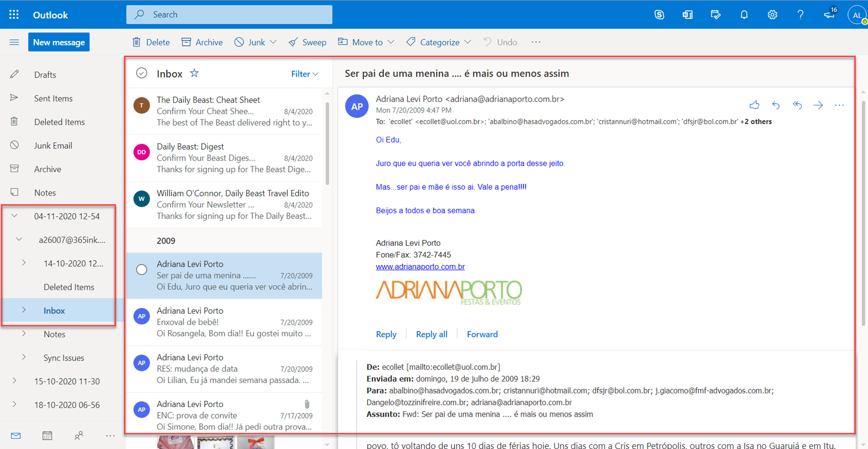
Task: Open the Help question mark
Action: point(800,15)
